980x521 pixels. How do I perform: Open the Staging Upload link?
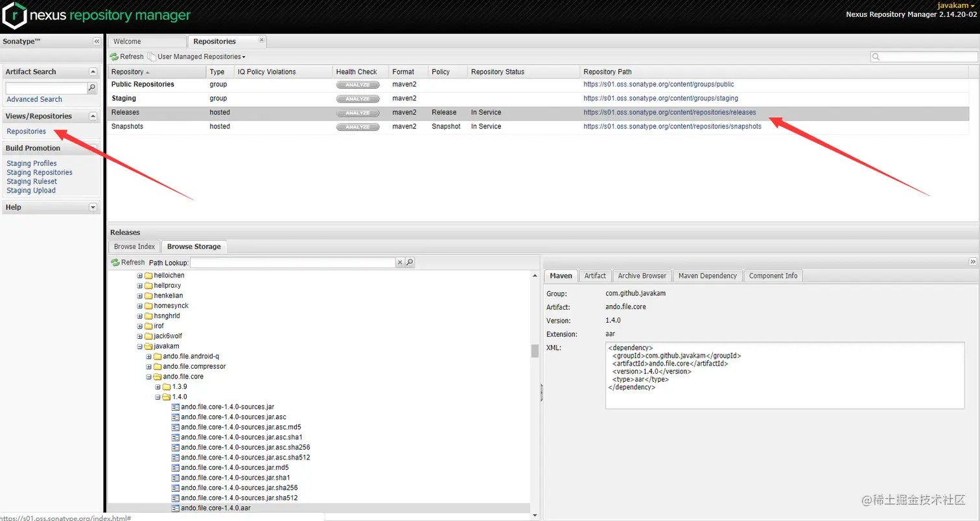(x=31, y=191)
